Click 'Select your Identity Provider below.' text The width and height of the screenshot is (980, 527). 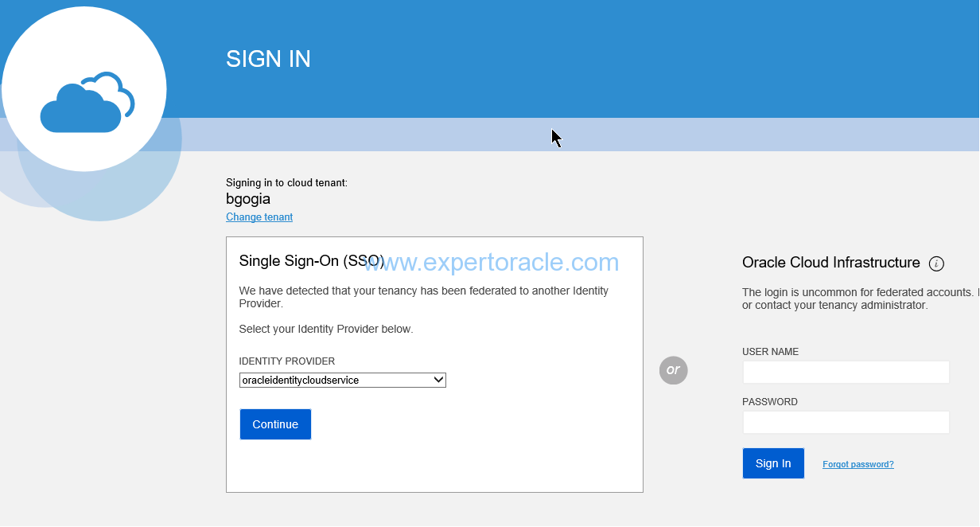click(x=326, y=329)
